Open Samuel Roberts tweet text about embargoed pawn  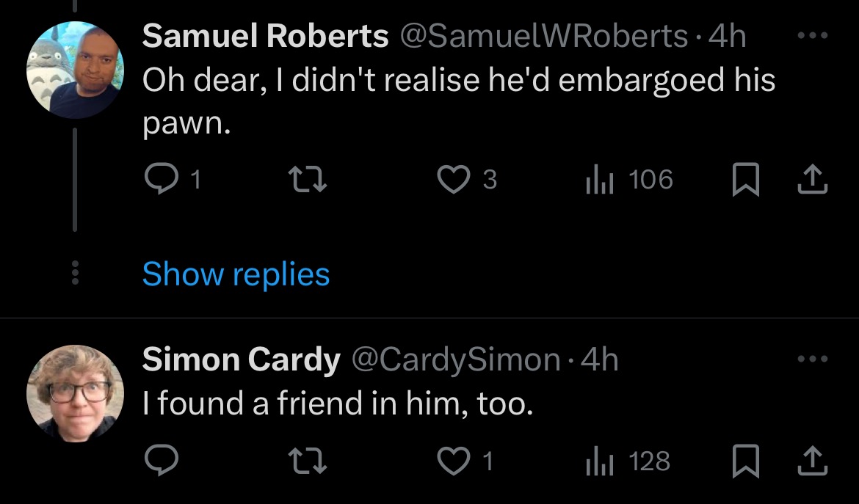pyautogui.click(x=459, y=102)
